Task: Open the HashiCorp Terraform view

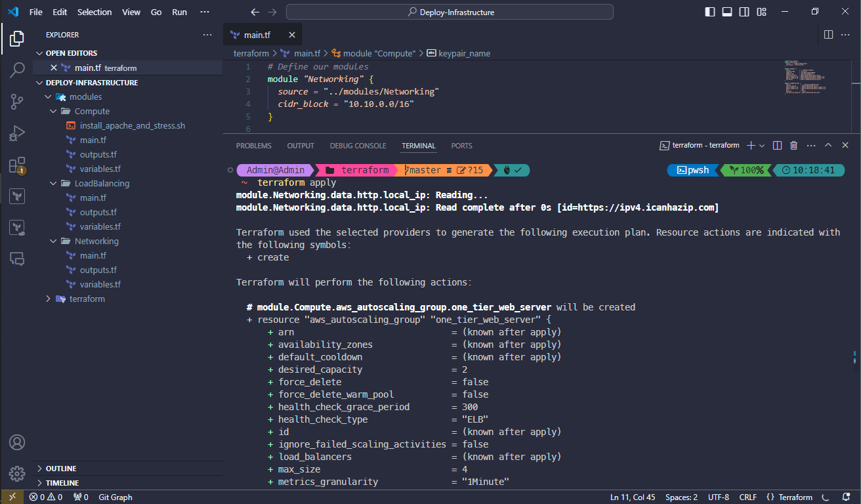Action: coord(17,196)
